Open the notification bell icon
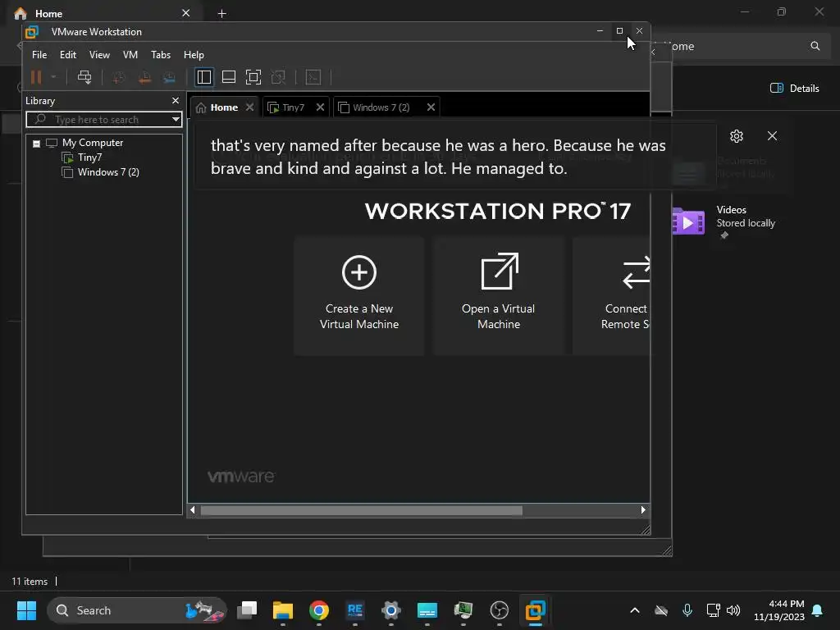The image size is (840, 630). 818,610
